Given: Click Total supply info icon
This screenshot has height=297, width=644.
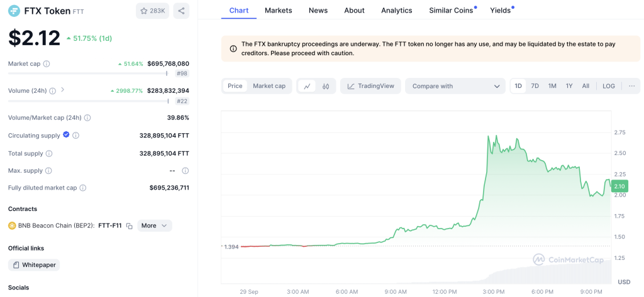Looking at the screenshot, I should tap(49, 153).
